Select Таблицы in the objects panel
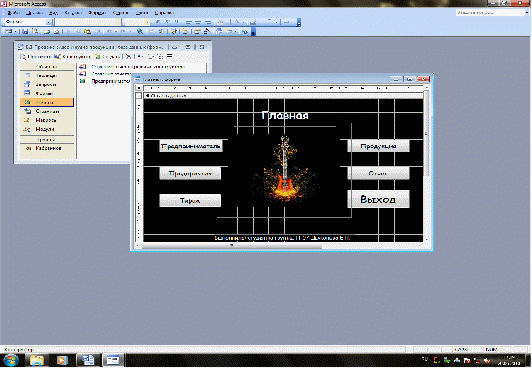Screen dimensions: 532x368 (46, 76)
